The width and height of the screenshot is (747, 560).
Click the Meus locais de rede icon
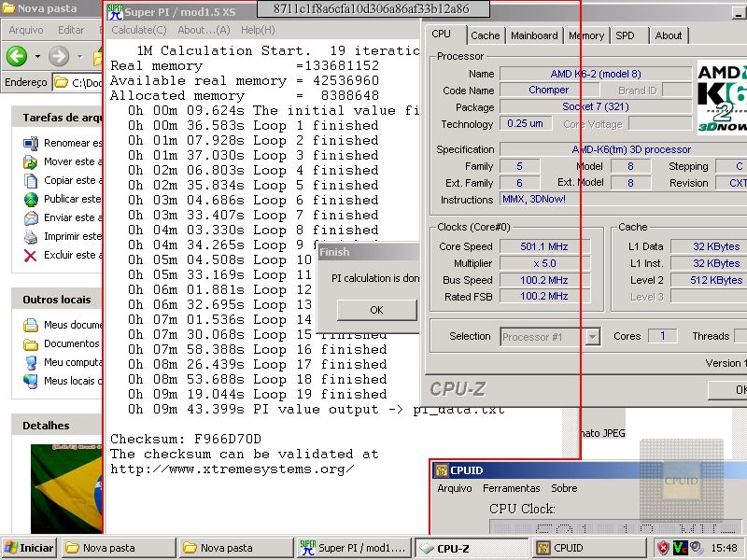click(x=31, y=381)
